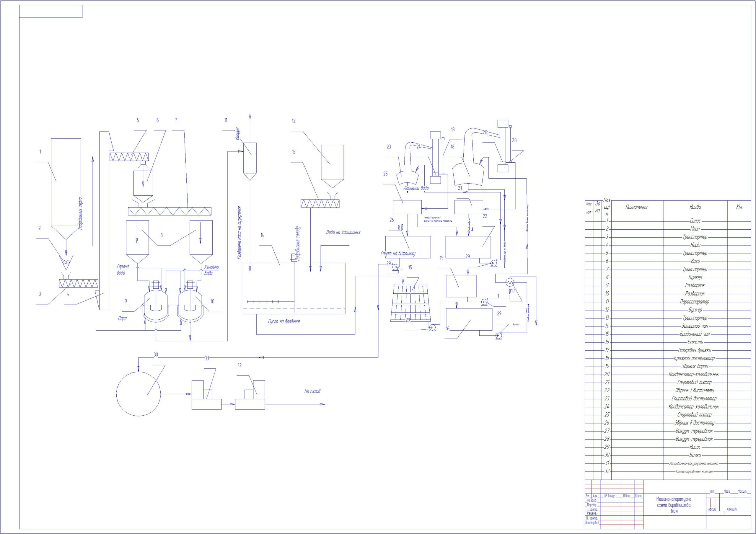Click the 'Лютерна вода' label

[x=416, y=188]
